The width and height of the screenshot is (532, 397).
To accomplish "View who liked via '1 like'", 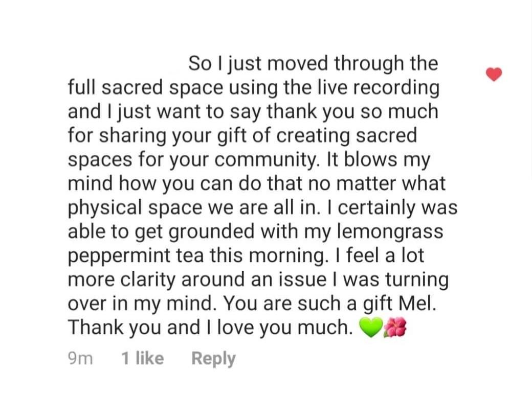I will [x=143, y=358].
